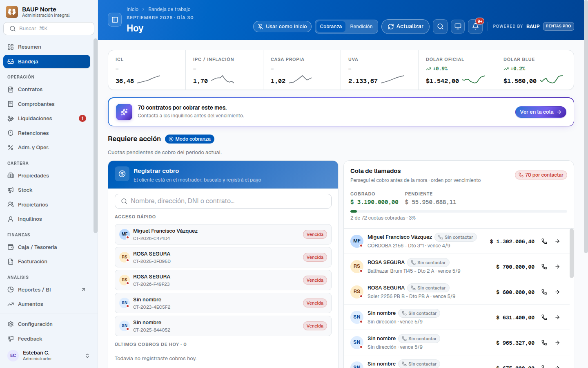This screenshot has width=588, height=368.
Task: Open Resumen in the sidebar
Action: point(47,47)
